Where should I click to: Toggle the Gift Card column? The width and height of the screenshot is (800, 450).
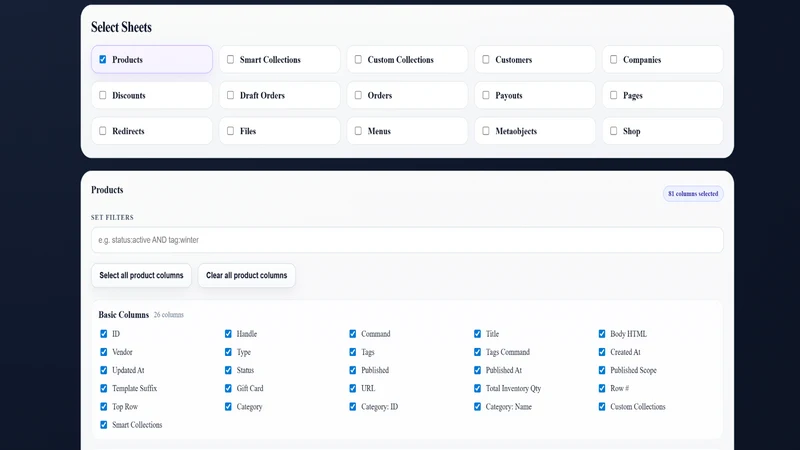228,388
